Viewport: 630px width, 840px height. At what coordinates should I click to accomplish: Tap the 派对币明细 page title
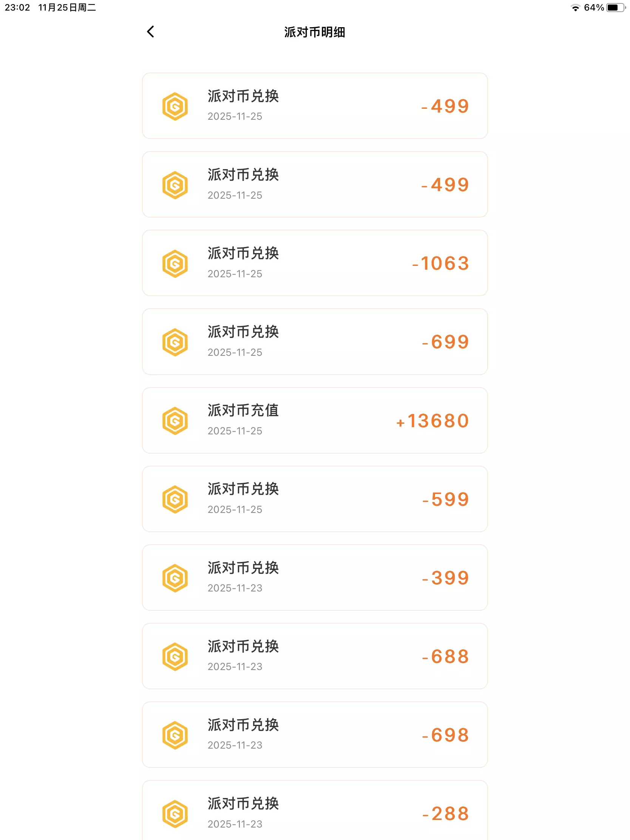pyautogui.click(x=314, y=32)
